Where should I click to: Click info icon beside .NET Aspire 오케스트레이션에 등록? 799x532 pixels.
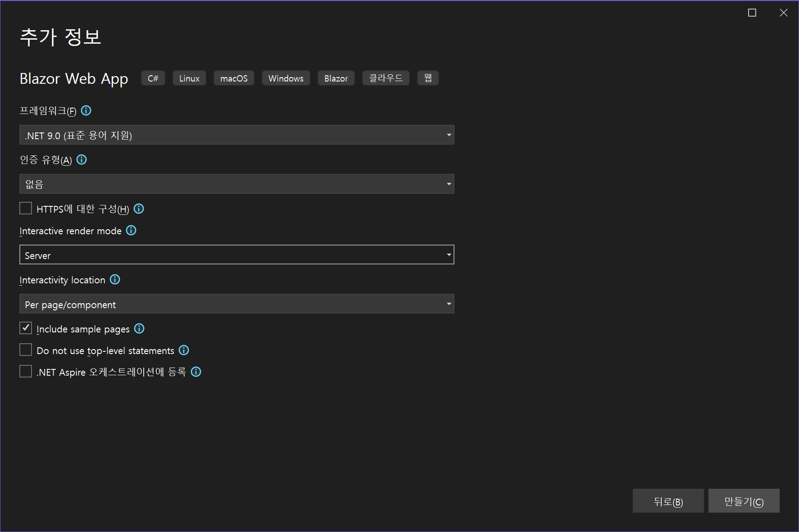click(196, 372)
